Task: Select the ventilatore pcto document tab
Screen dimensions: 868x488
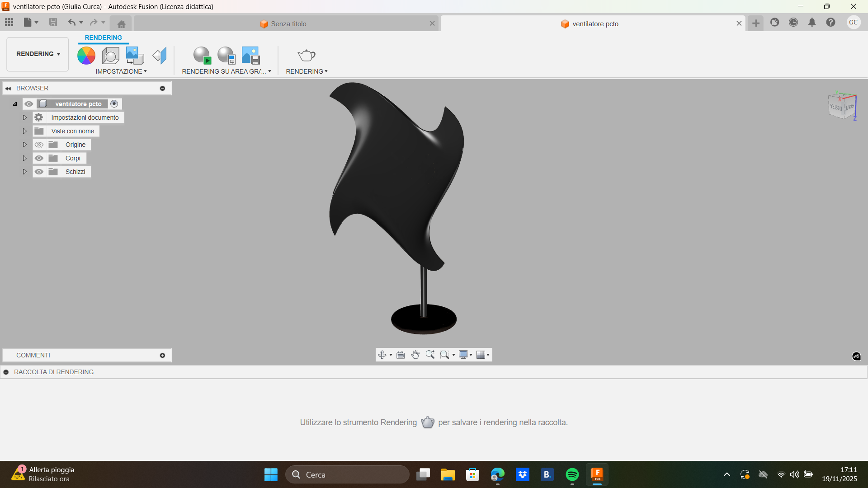Action: tap(594, 23)
